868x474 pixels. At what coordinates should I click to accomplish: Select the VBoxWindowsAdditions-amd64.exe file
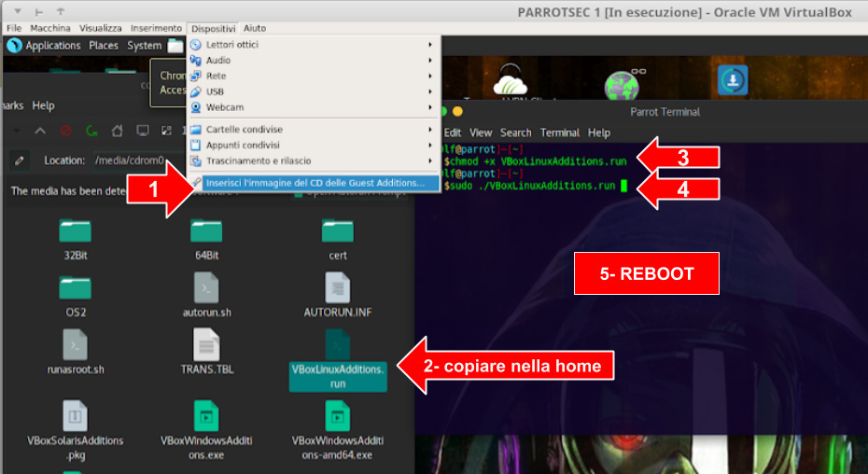338,431
